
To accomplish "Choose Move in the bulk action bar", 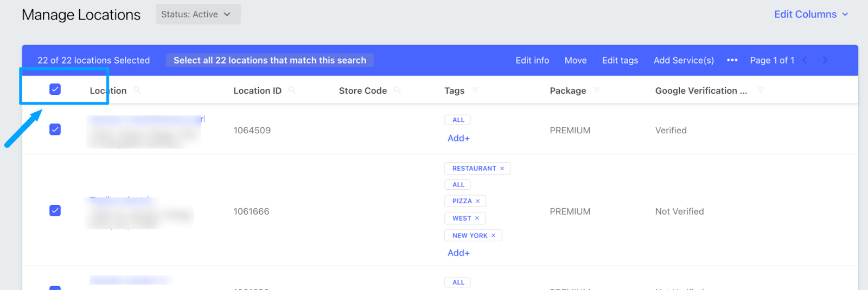I will pyautogui.click(x=576, y=60).
